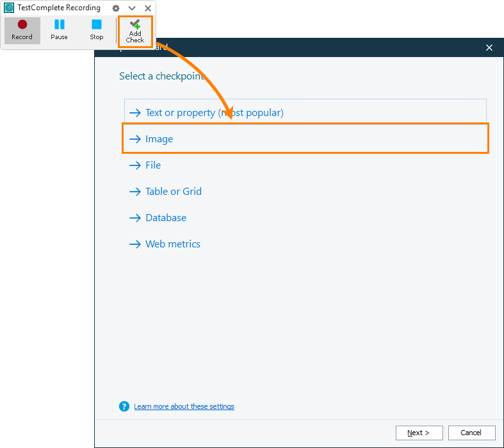Click the Add Check toolbar icon

(x=135, y=31)
